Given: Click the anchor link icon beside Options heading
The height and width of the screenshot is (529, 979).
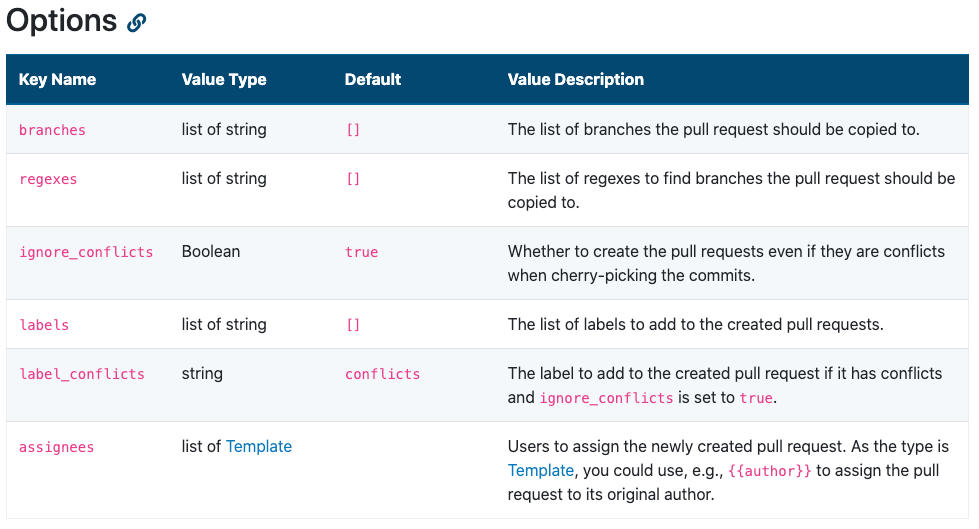Looking at the screenshot, I should [x=136, y=23].
